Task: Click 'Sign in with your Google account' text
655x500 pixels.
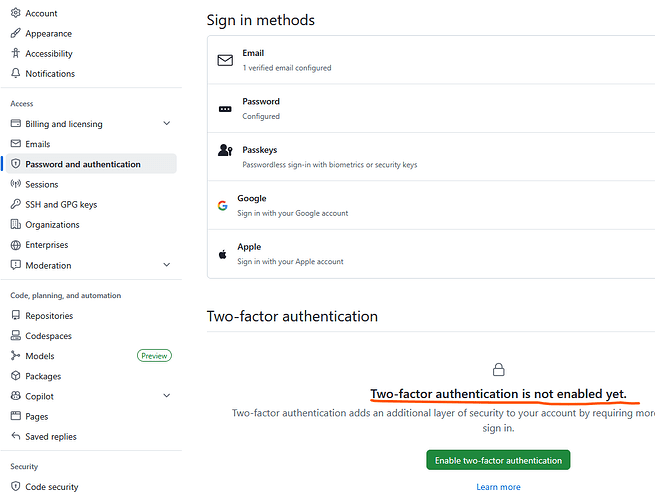Action: (x=292, y=213)
